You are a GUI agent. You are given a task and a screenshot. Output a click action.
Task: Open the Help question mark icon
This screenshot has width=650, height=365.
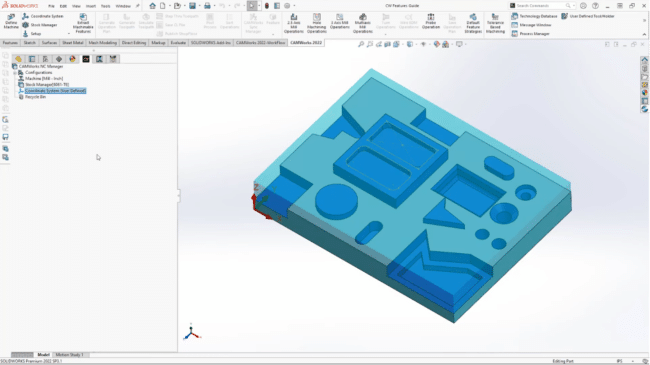(x=595, y=6)
